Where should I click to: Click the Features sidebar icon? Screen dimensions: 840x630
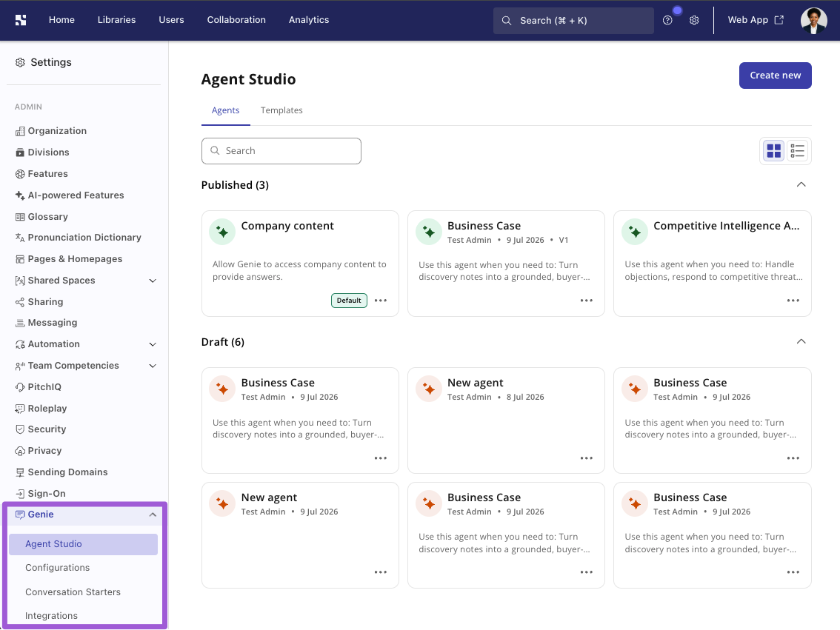pyautogui.click(x=20, y=174)
